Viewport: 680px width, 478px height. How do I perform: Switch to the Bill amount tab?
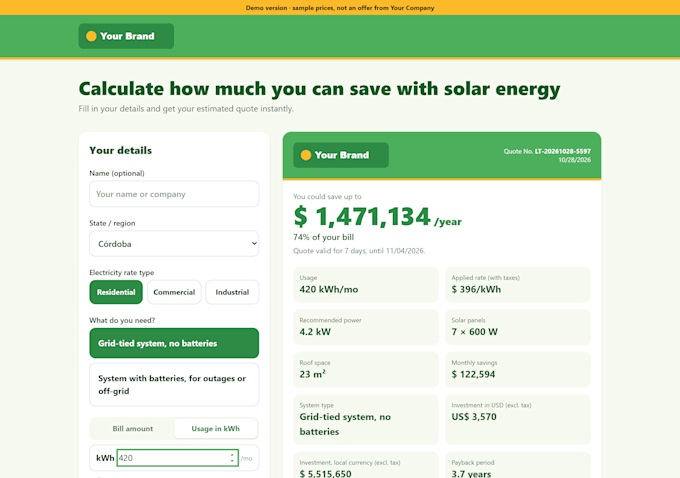point(133,429)
